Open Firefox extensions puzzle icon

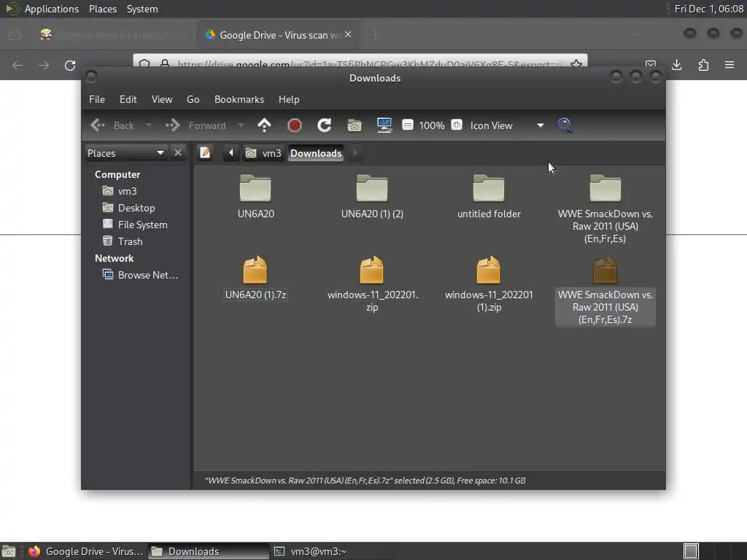coord(703,65)
